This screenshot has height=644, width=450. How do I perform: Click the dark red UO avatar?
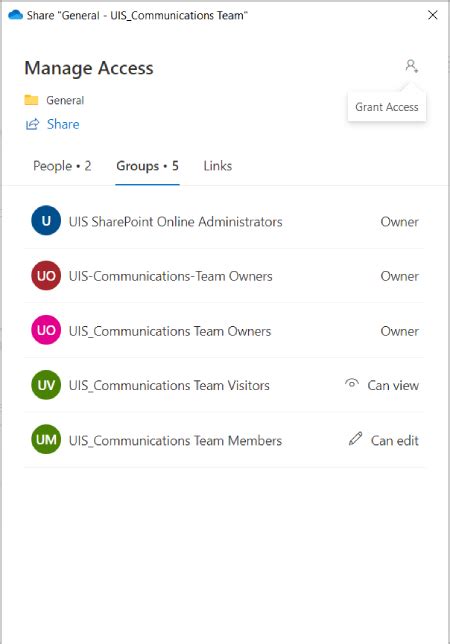pyautogui.click(x=46, y=275)
